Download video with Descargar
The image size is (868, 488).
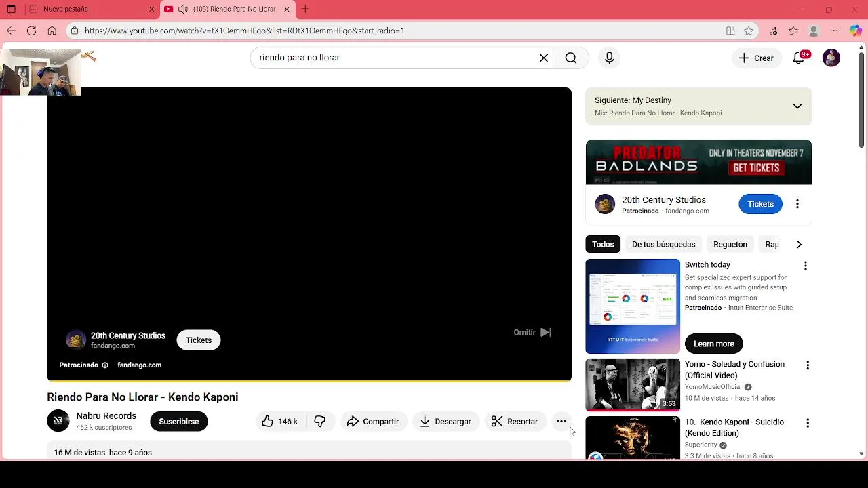(446, 422)
